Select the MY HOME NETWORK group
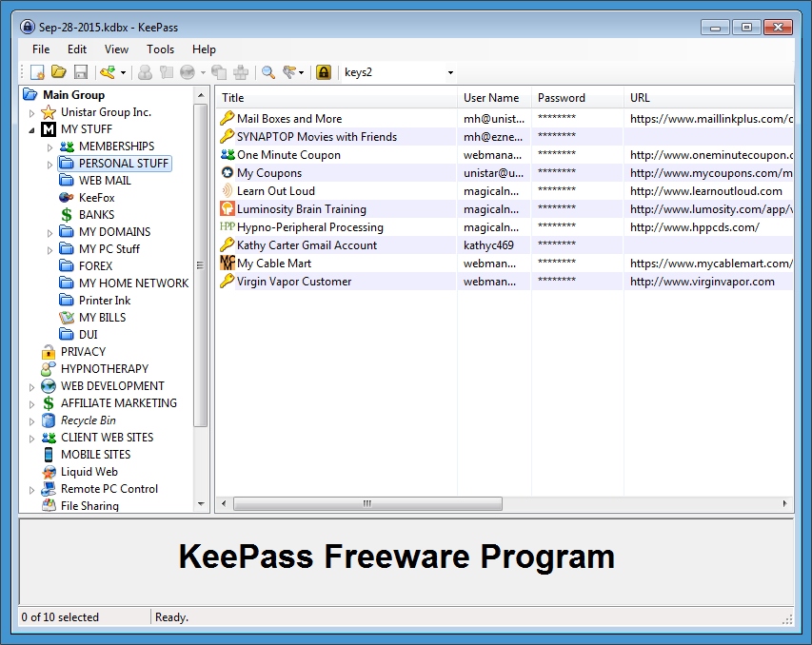 point(133,283)
